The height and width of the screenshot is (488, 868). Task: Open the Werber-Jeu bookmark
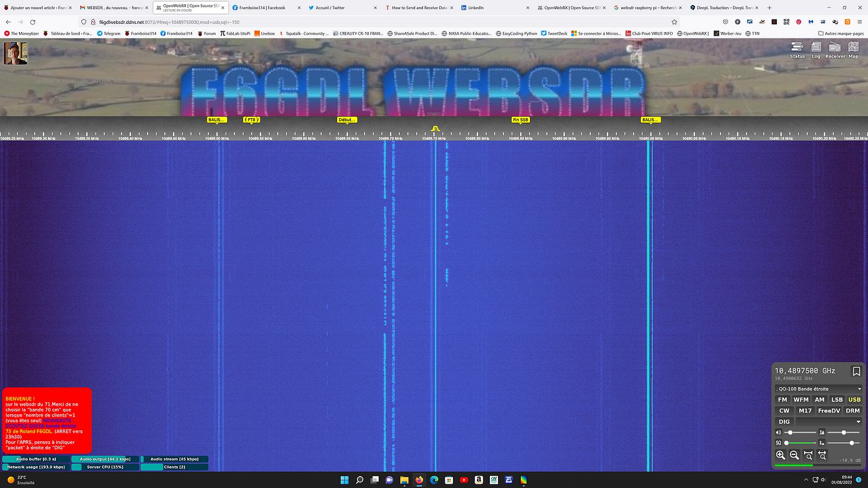tap(727, 34)
